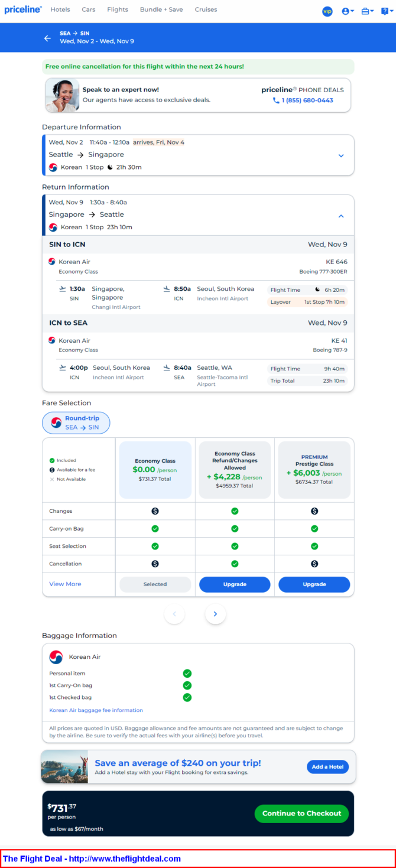The height and width of the screenshot is (868, 396).
Task: Click the phone icon next to 1 (855) 680-0443
Action: 276,100
